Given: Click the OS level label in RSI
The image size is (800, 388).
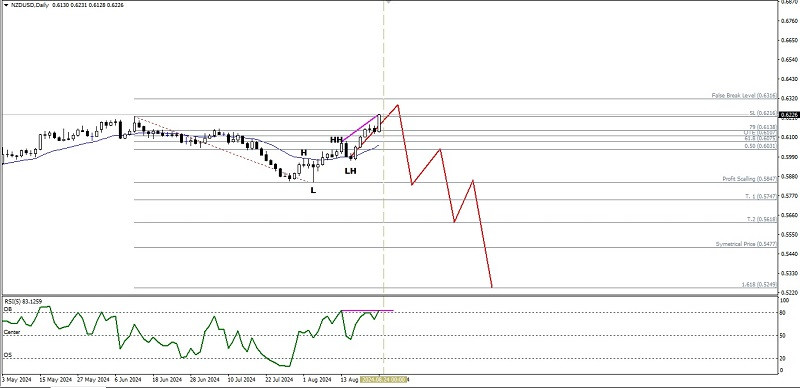Looking at the screenshot, I should coord(7,354).
